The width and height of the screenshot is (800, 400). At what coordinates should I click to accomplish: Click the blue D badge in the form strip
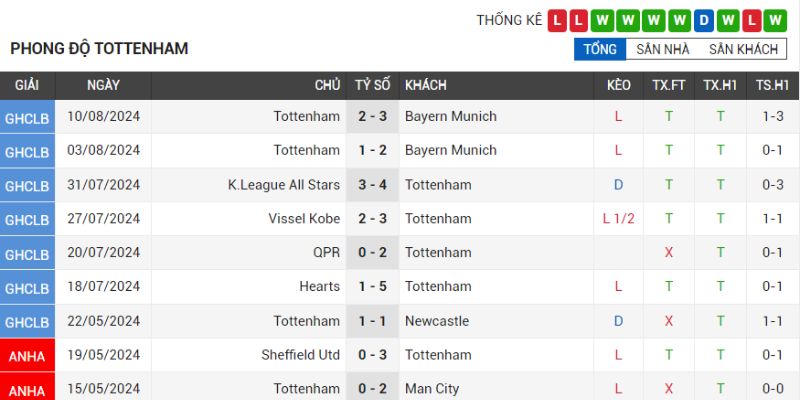click(705, 20)
